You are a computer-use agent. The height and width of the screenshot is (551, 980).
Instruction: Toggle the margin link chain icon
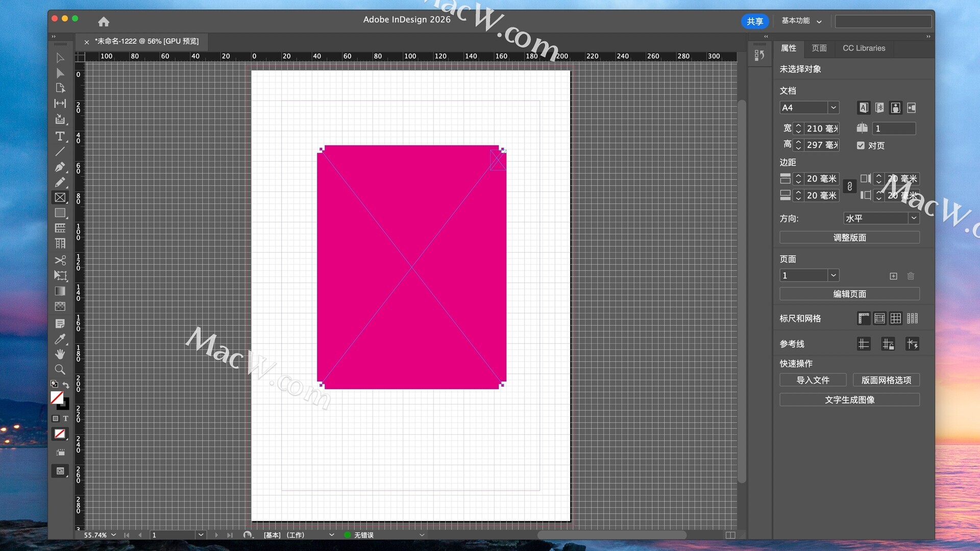849,187
